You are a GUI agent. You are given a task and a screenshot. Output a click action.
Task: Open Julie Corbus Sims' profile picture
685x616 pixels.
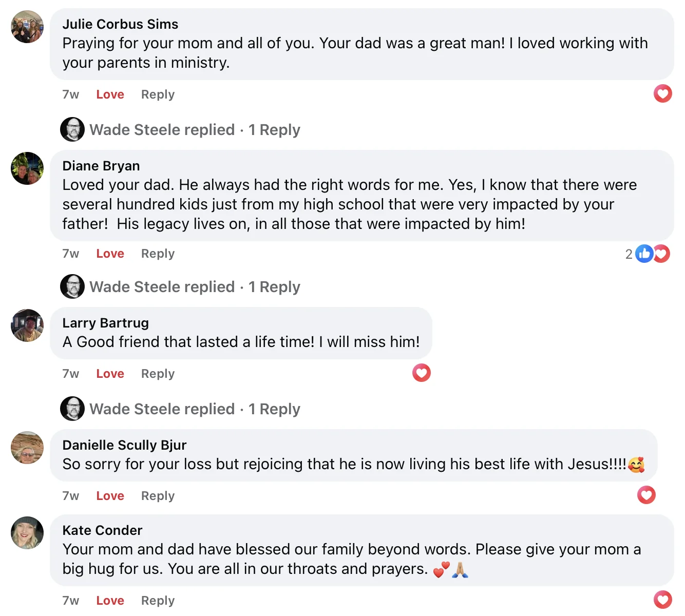point(27,27)
